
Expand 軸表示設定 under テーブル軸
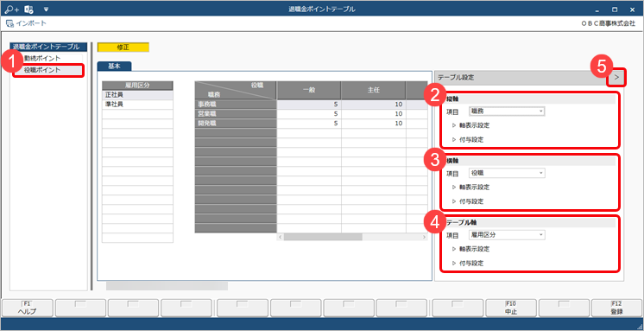471,249
